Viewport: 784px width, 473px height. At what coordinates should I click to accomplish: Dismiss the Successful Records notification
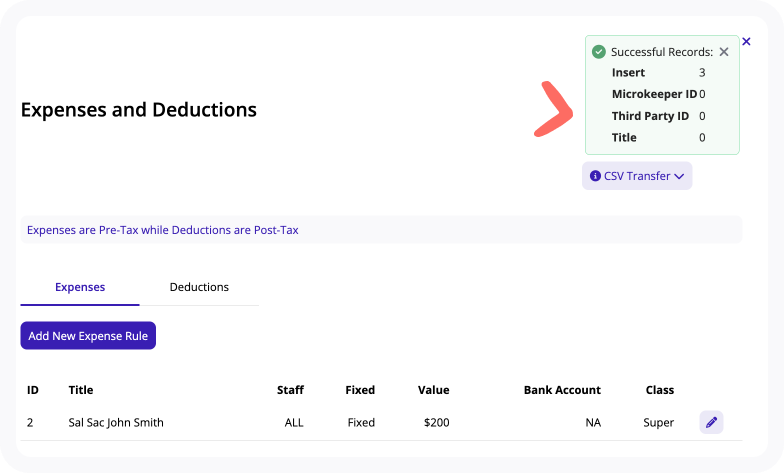tap(724, 52)
